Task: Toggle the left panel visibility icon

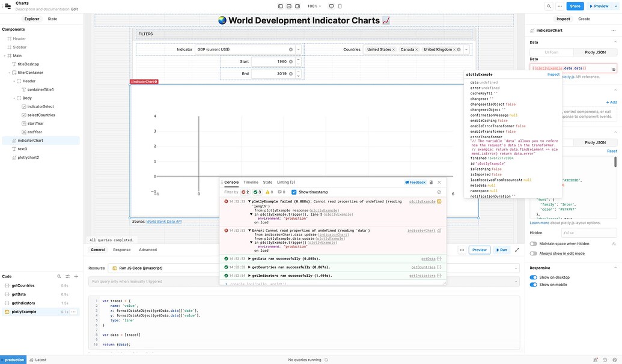Action: pyautogui.click(x=281, y=6)
